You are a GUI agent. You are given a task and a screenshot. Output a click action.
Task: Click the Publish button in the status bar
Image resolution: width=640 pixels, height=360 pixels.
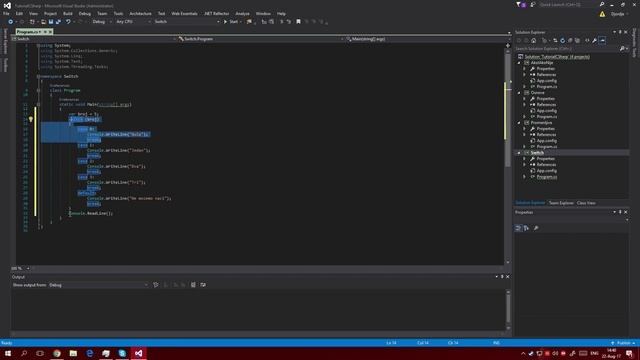pyautogui.click(x=623, y=343)
